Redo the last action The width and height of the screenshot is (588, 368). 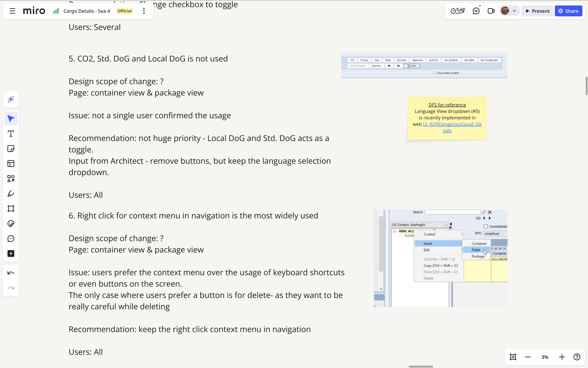pyautogui.click(x=11, y=288)
